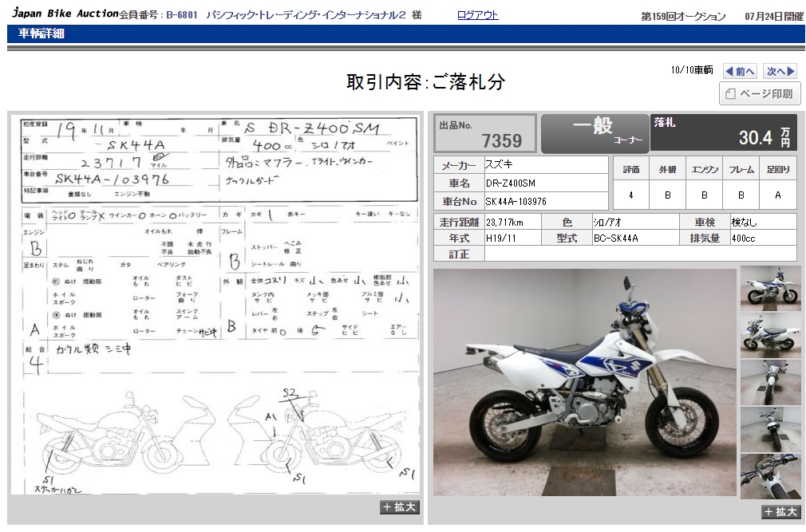Select the displacement value 400cc
Image resolution: width=806 pixels, height=532 pixels.
pos(743,238)
